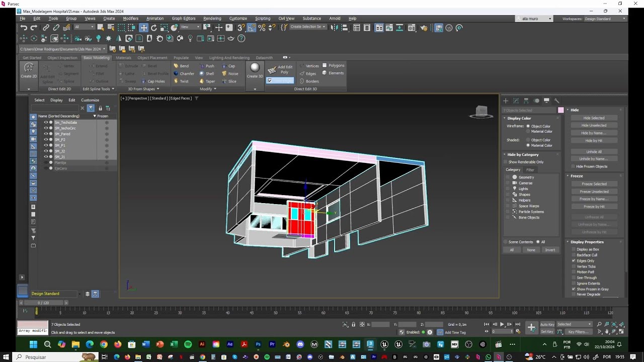Open the Utilities wrench tab icon

click(x=556, y=101)
